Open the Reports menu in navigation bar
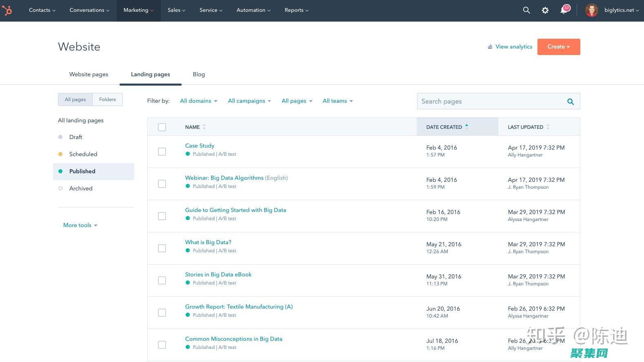 tap(296, 10)
